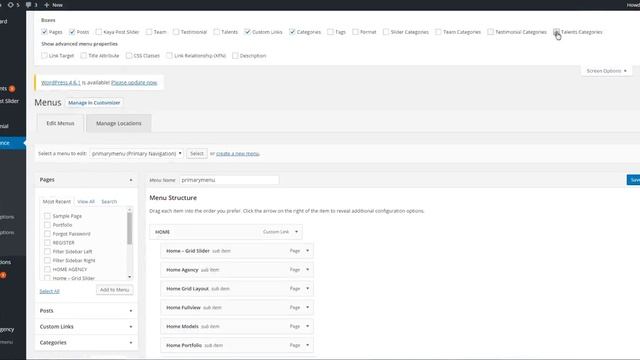Expand Home Portfolio menu item options
The image size is (640, 360).
308,345
